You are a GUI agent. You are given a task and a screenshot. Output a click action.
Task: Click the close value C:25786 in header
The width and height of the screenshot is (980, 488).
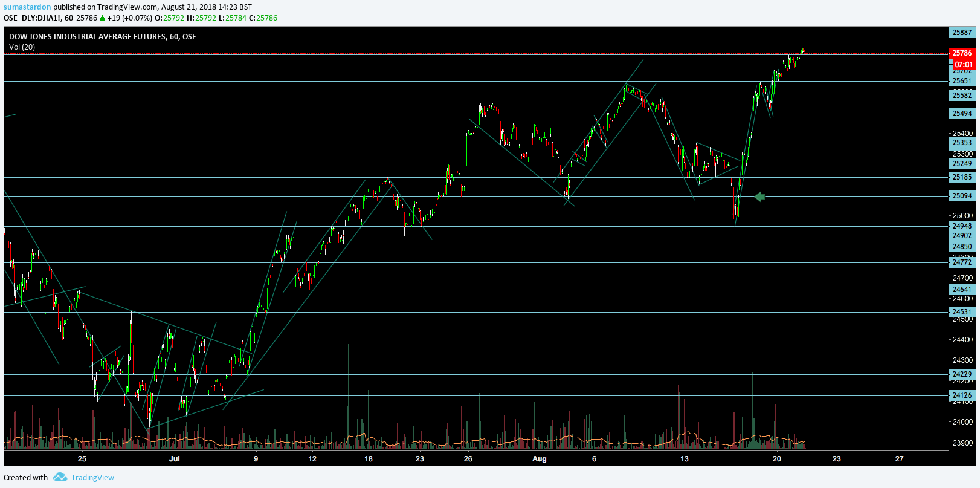(263, 18)
